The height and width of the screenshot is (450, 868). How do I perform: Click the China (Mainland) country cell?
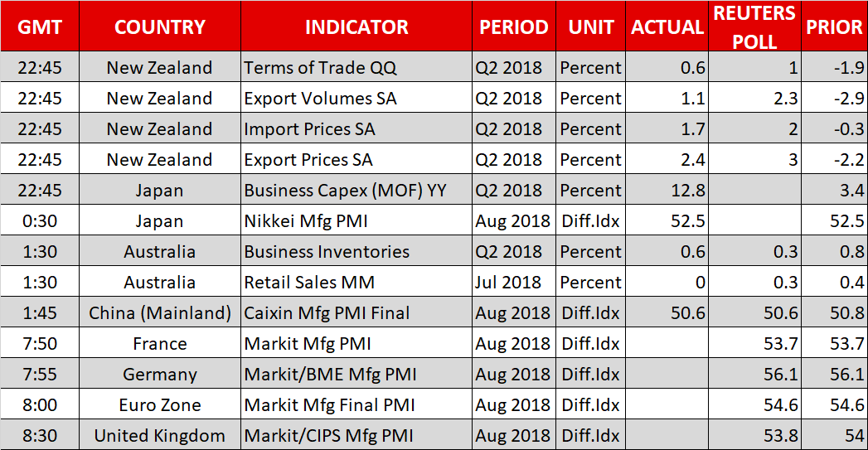click(159, 313)
